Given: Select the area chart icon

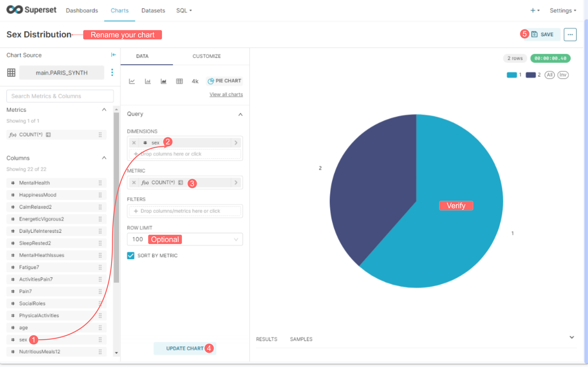Looking at the screenshot, I should pyautogui.click(x=164, y=81).
